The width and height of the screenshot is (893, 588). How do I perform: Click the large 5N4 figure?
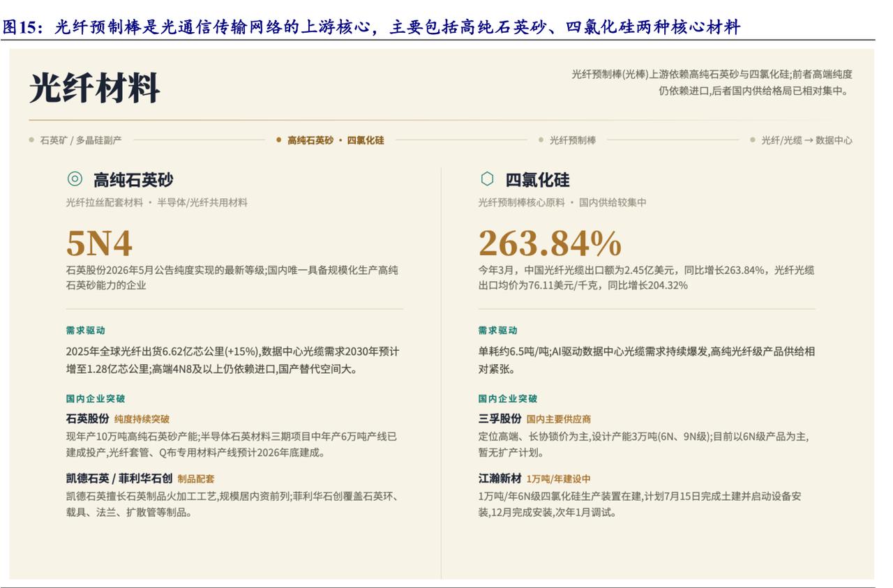[x=99, y=243]
